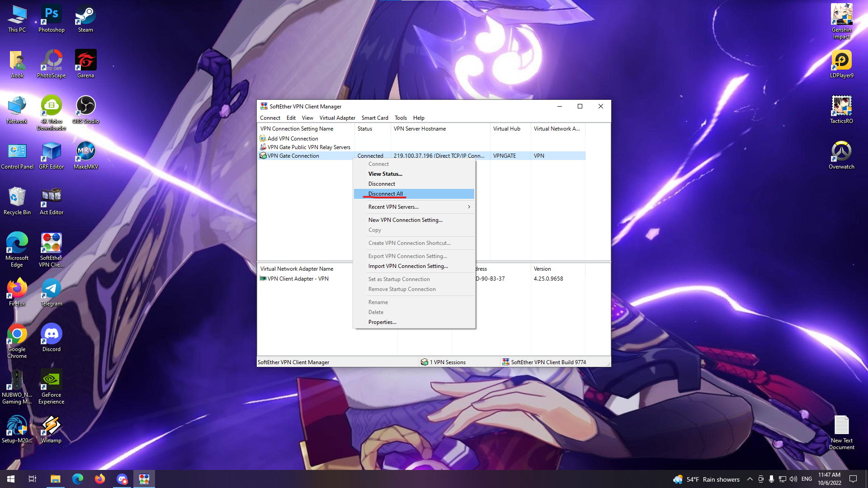Sort by VPN Server Hostname column header
The image size is (868, 488).
click(x=440, y=129)
